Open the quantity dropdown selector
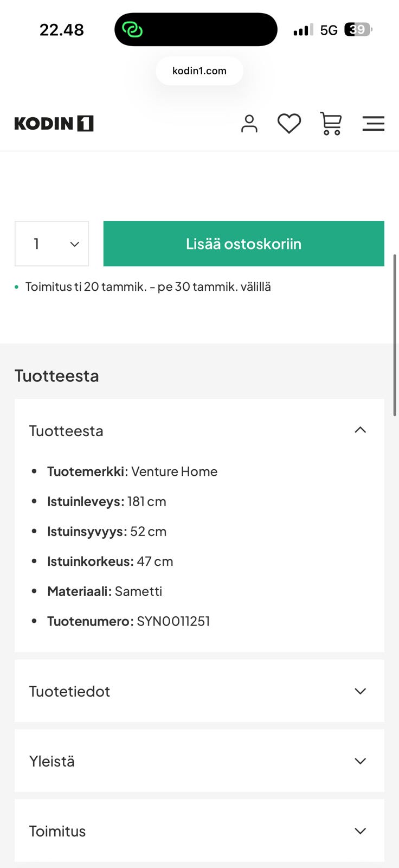 tap(52, 244)
